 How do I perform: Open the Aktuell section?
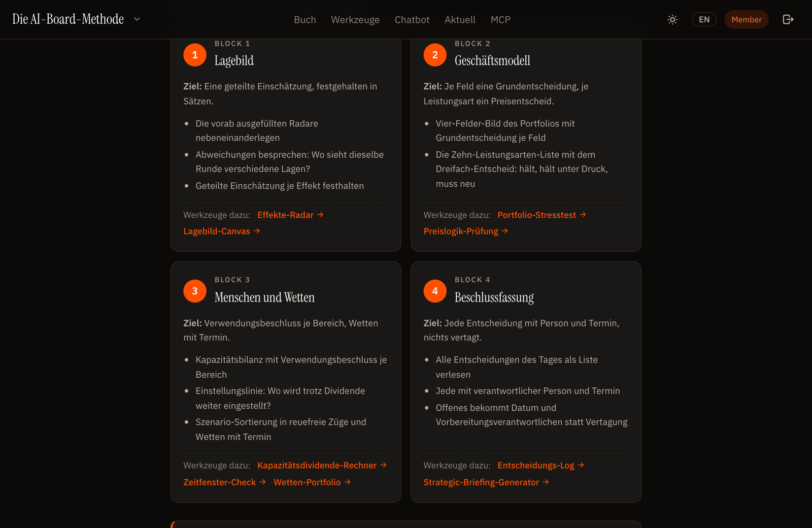pyautogui.click(x=460, y=20)
